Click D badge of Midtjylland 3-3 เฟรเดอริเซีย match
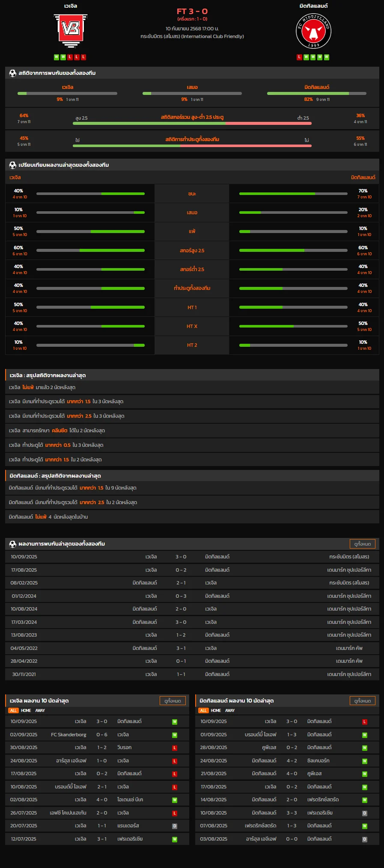384x868 pixels. click(x=365, y=813)
